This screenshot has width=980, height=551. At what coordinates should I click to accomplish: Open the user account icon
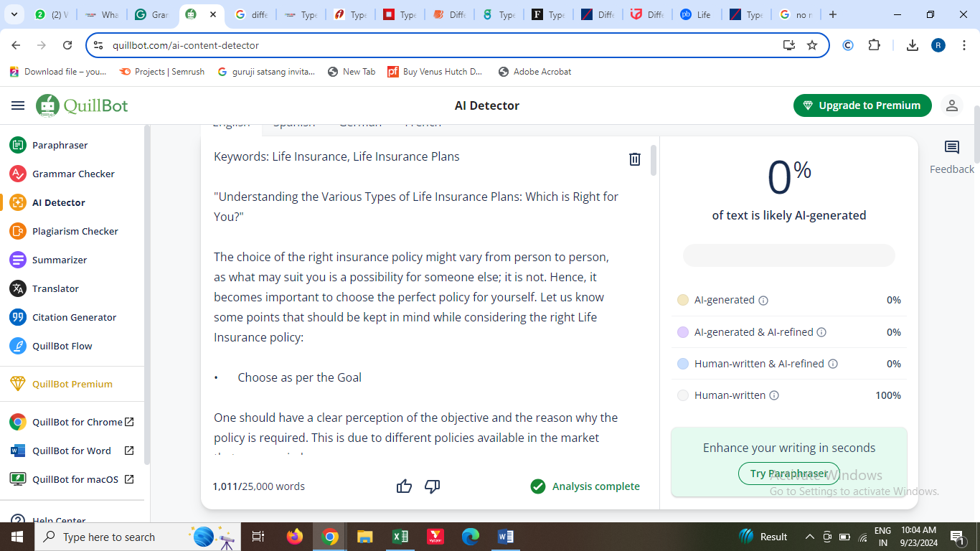952,105
